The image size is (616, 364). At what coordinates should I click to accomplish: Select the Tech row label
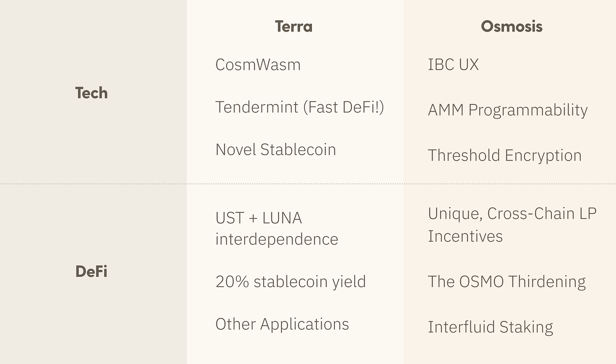(x=92, y=93)
